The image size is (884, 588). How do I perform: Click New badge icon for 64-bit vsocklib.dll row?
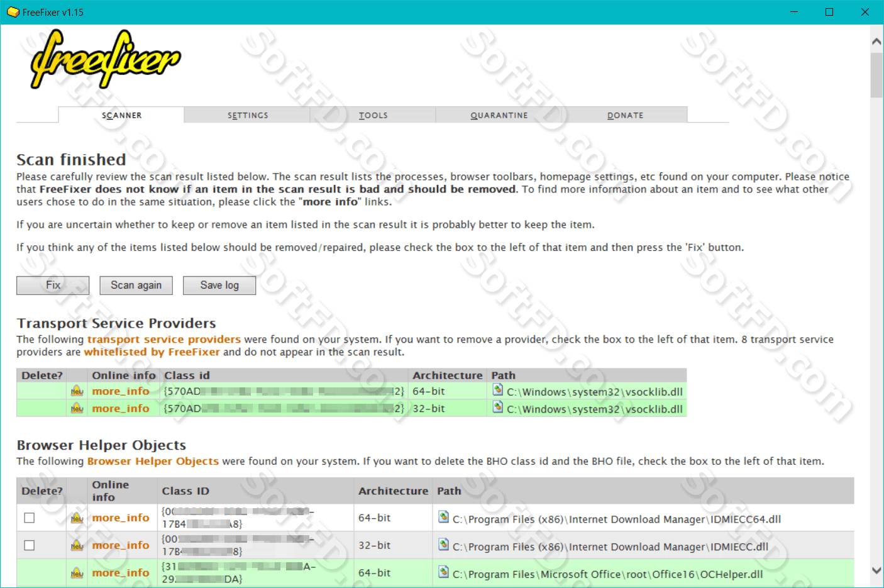(x=77, y=391)
